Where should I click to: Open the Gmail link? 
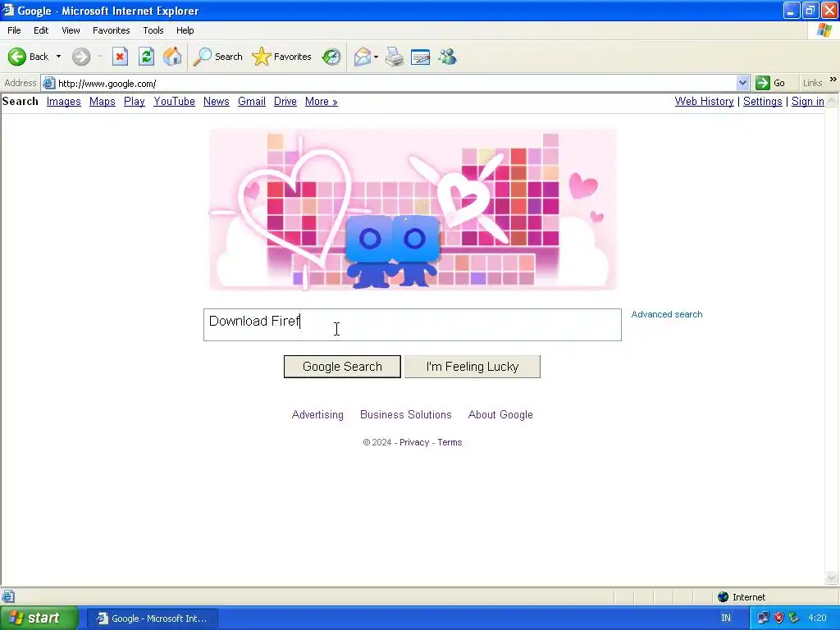point(252,101)
